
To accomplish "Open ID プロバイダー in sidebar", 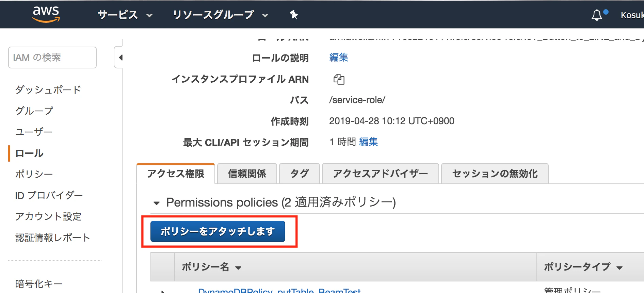I will 49,195.
